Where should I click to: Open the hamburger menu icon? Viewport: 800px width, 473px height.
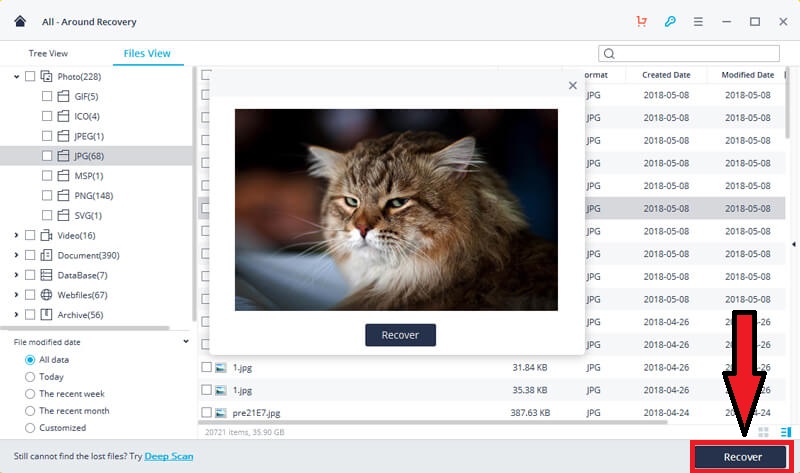coord(698,21)
